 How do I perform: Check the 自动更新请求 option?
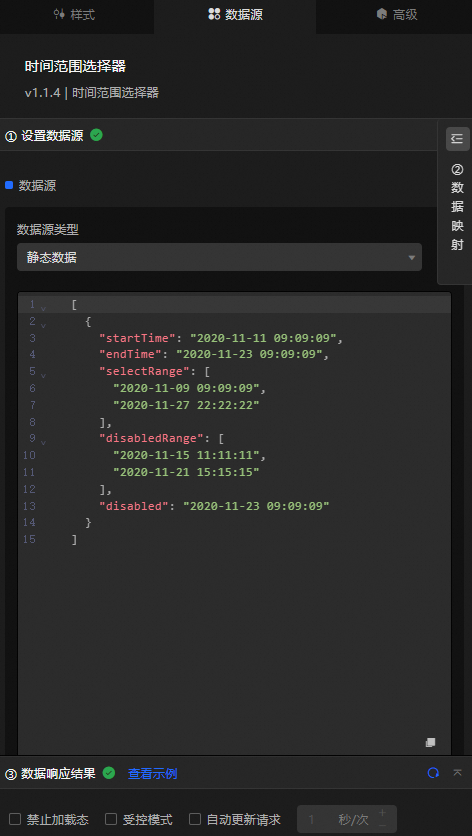[x=195, y=819]
